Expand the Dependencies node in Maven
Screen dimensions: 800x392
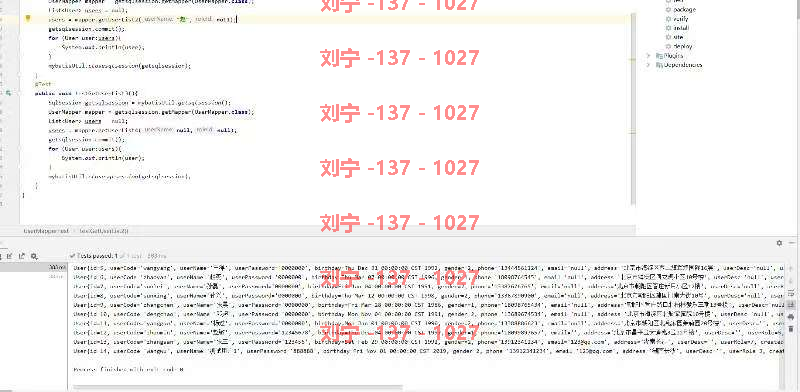pos(649,65)
